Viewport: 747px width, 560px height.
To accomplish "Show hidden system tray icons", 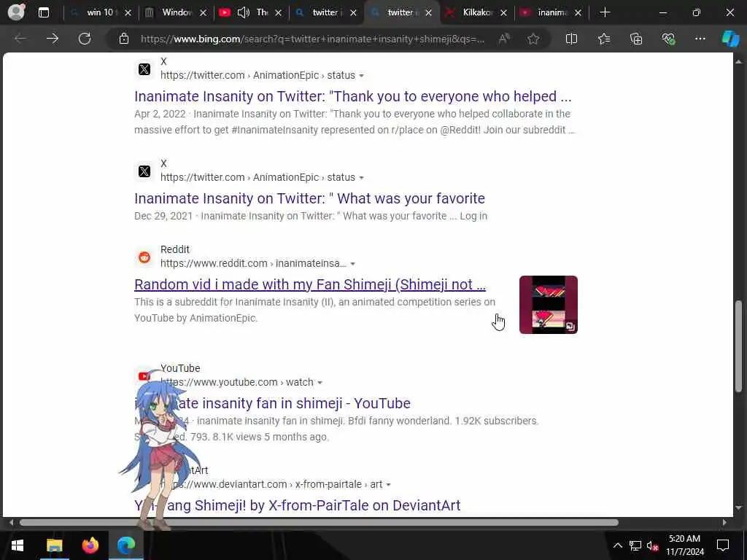I will tap(617, 545).
